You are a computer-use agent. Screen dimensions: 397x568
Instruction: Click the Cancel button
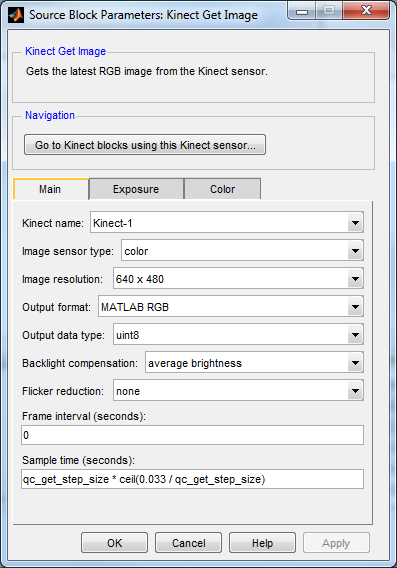[188, 543]
